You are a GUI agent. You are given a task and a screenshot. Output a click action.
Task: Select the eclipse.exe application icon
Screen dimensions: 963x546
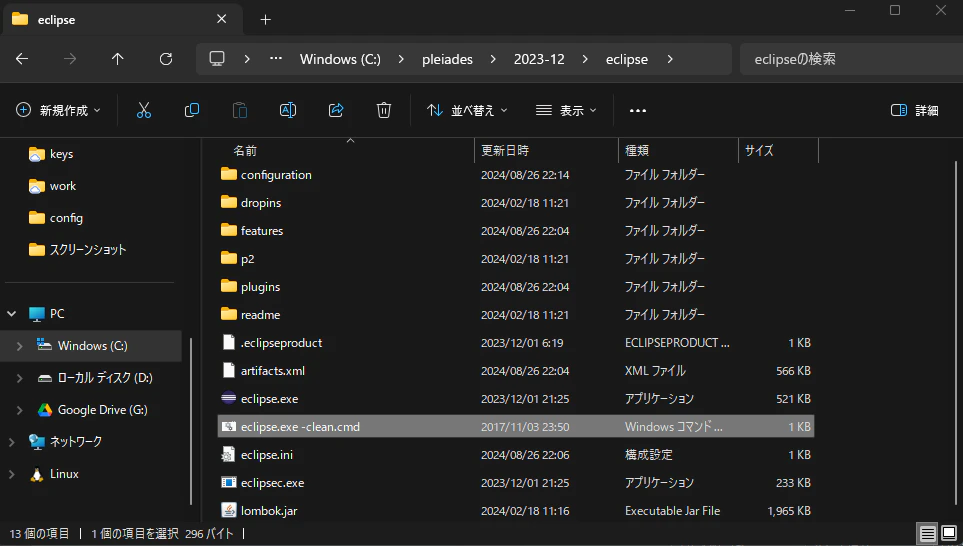pyautogui.click(x=228, y=398)
